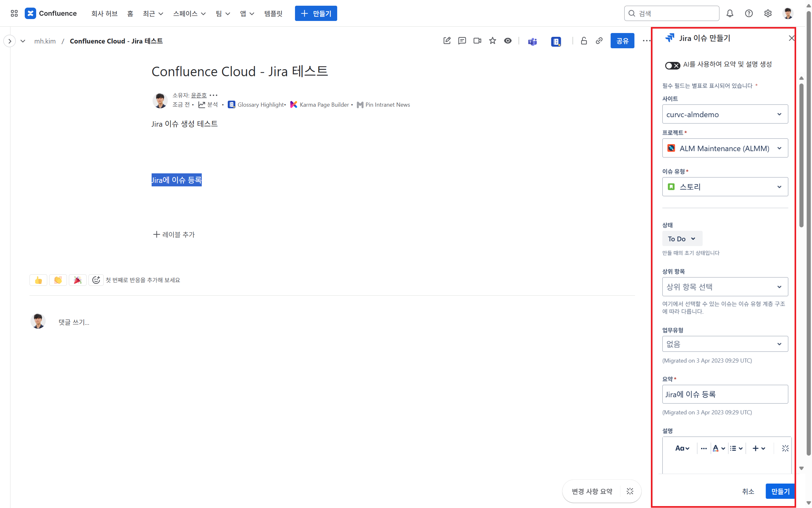Edit the page with pencil icon
Screen dimensions: 812x508
(x=447, y=41)
